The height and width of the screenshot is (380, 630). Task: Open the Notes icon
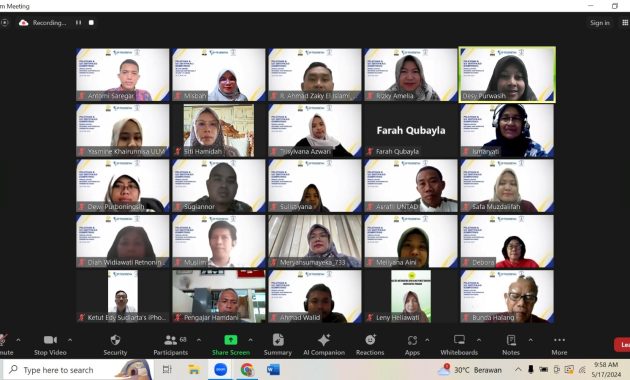point(511,340)
